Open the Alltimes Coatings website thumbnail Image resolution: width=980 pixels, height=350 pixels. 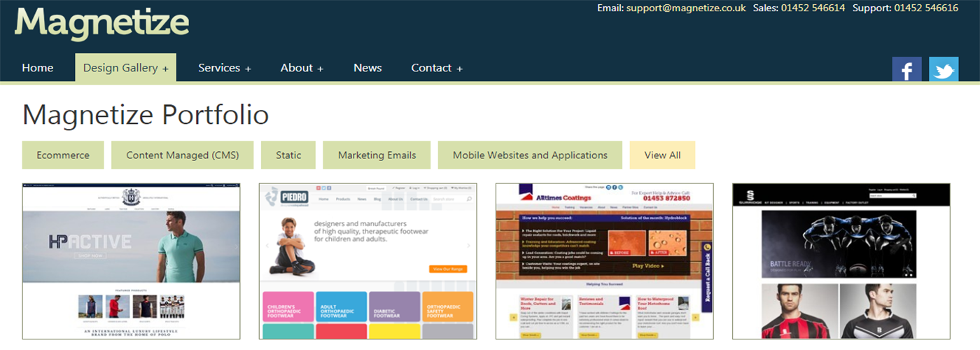[x=604, y=261]
